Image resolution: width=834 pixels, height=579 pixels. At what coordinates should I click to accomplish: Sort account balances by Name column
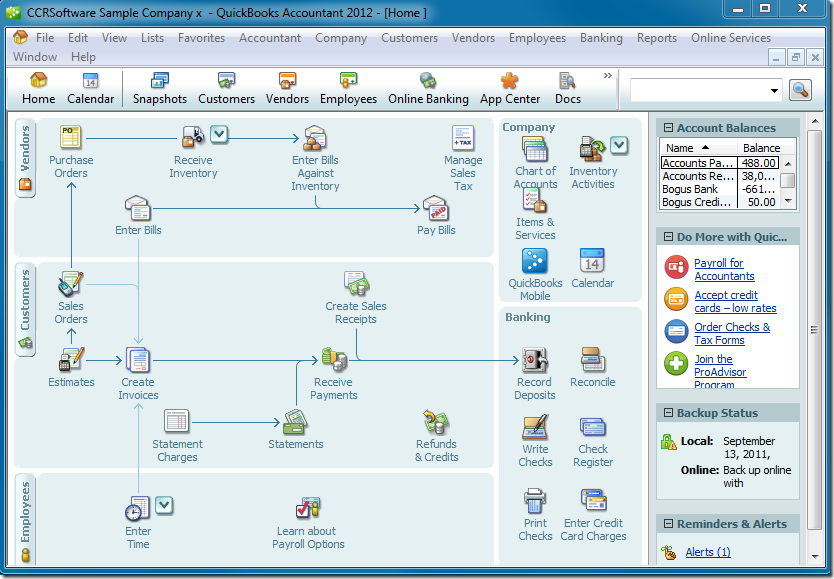(x=698, y=147)
